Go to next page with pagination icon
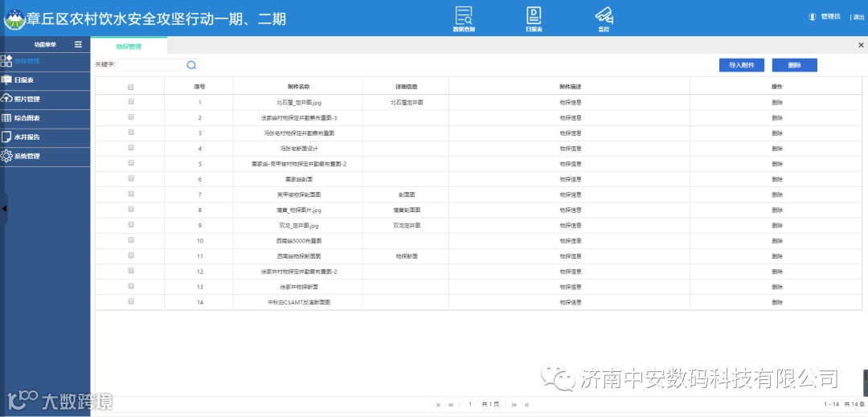The image size is (868, 417). point(514,405)
